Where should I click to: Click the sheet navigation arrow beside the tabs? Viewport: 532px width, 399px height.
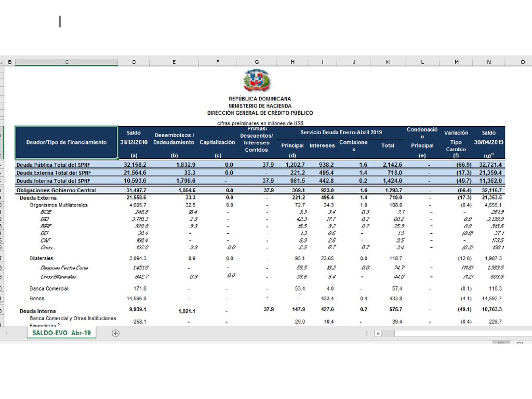pos(6,333)
